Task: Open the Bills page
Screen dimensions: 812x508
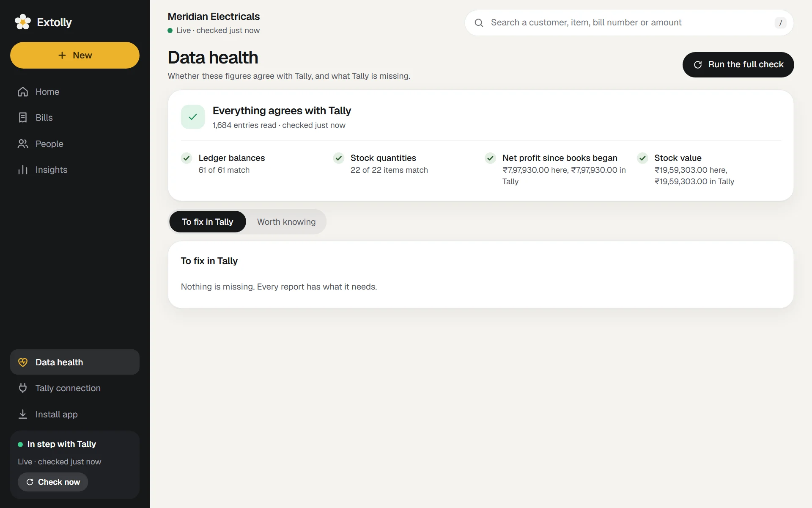Action: coord(75,118)
